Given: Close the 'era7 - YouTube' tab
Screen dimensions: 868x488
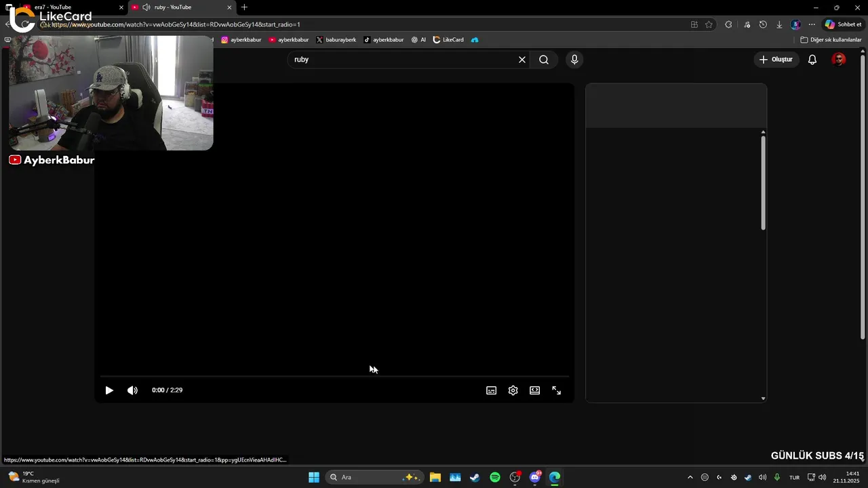Looking at the screenshot, I should coord(121,7).
